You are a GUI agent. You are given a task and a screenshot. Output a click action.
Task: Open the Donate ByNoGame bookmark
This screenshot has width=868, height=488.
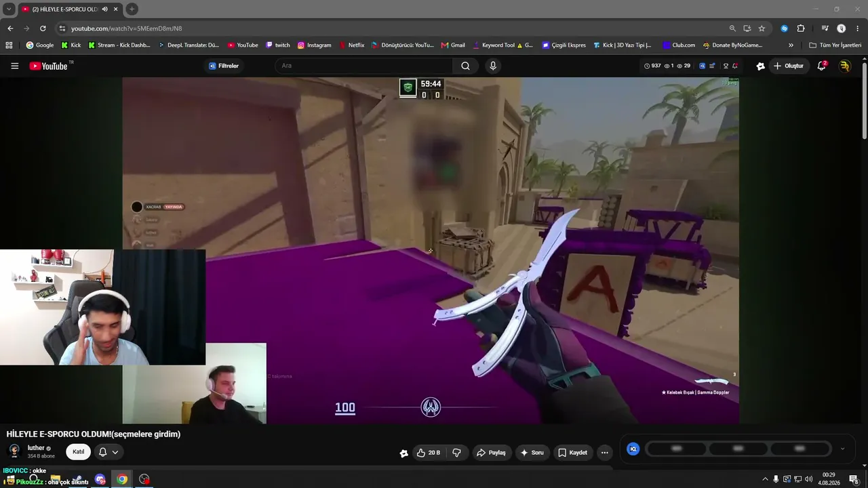click(733, 45)
